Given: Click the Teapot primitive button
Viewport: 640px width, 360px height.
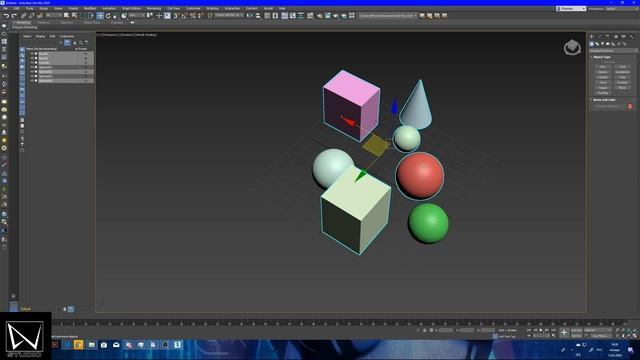Looking at the screenshot, I should click(x=603, y=88).
